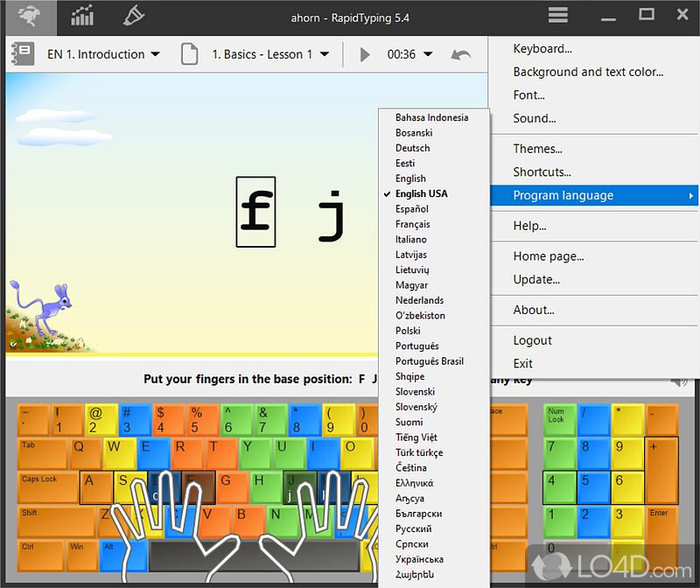Open Background and text color... settings

point(588,72)
